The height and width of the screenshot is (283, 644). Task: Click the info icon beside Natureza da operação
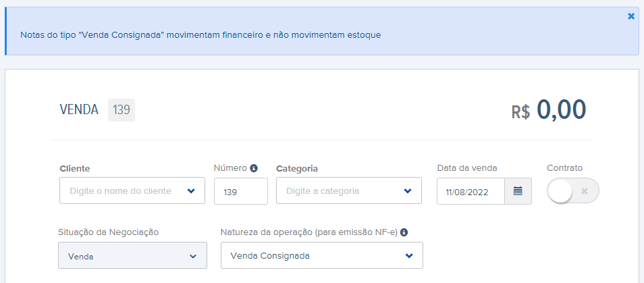click(x=404, y=232)
